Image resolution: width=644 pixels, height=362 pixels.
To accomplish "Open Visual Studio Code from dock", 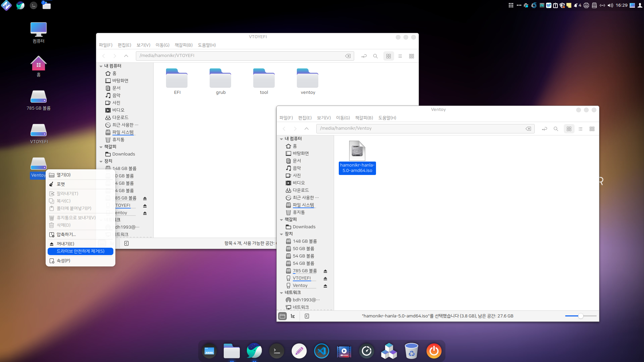I will 321,351.
